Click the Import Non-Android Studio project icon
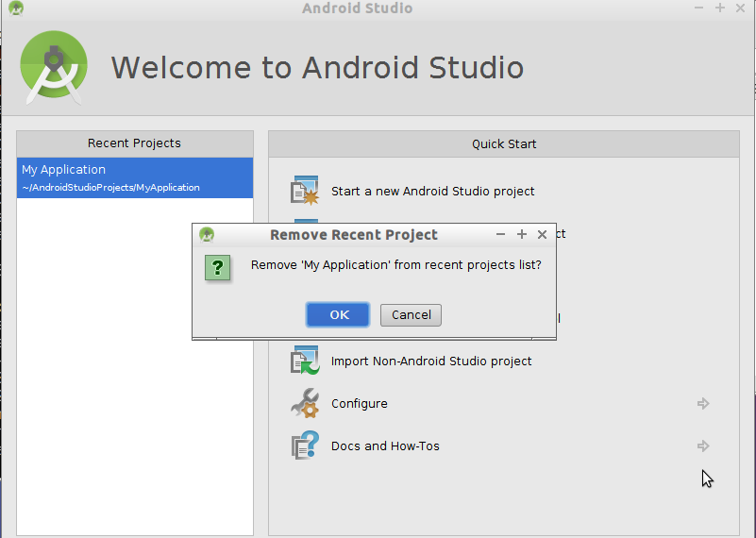Image resolution: width=756 pixels, height=538 pixels. (x=305, y=361)
